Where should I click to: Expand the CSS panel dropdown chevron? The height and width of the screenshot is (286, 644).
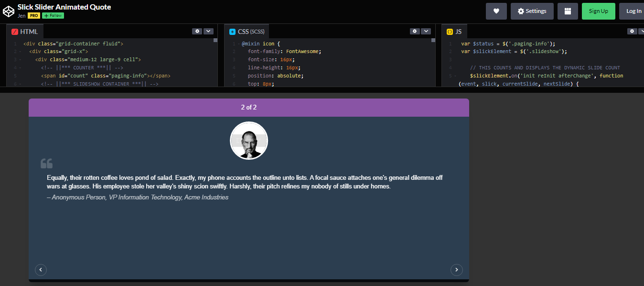coord(426,31)
